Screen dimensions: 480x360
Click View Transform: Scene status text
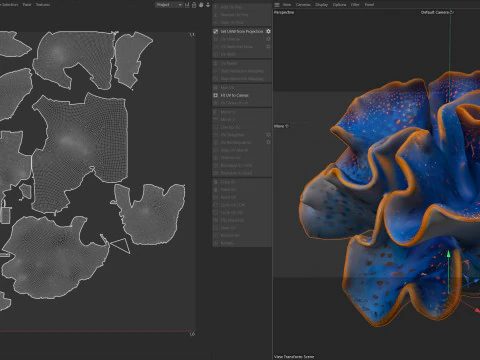(x=294, y=357)
